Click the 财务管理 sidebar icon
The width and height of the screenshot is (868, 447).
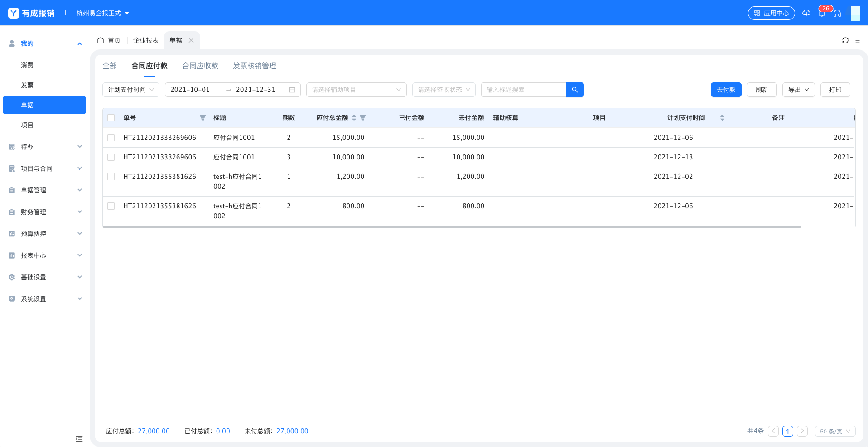click(12, 212)
